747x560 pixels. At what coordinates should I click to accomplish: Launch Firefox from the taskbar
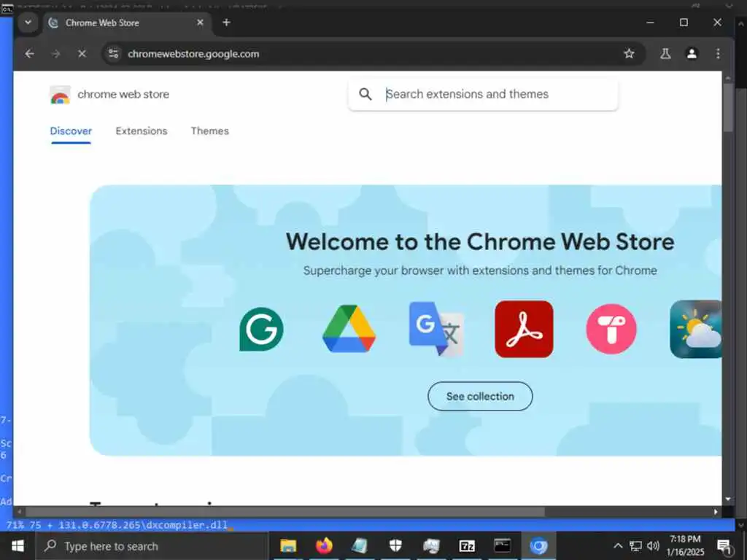324,545
